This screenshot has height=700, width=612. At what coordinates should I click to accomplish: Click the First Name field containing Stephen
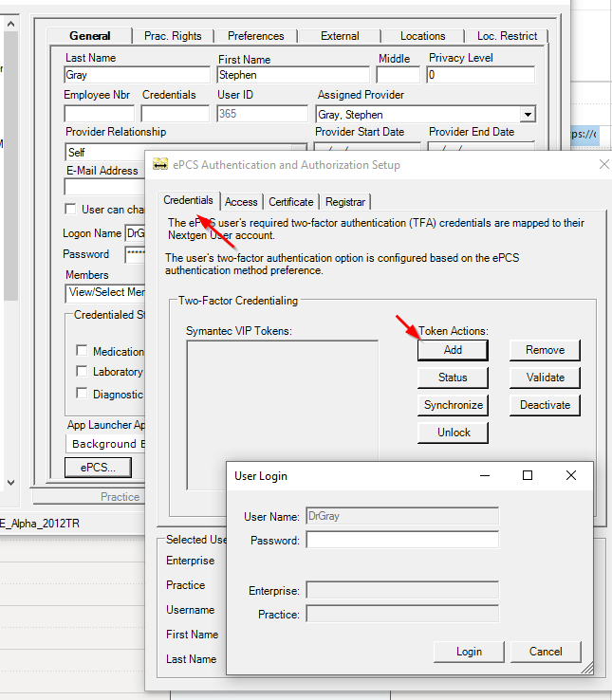[293, 75]
